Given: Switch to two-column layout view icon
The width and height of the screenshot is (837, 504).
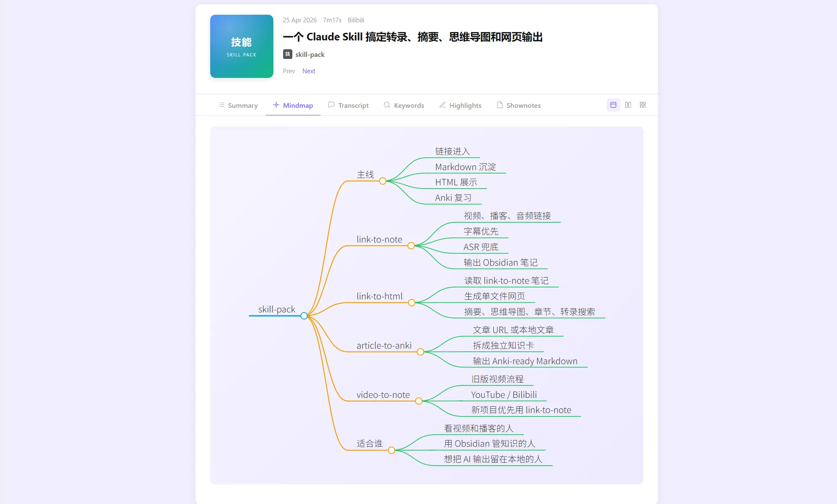Looking at the screenshot, I should point(628,105).
